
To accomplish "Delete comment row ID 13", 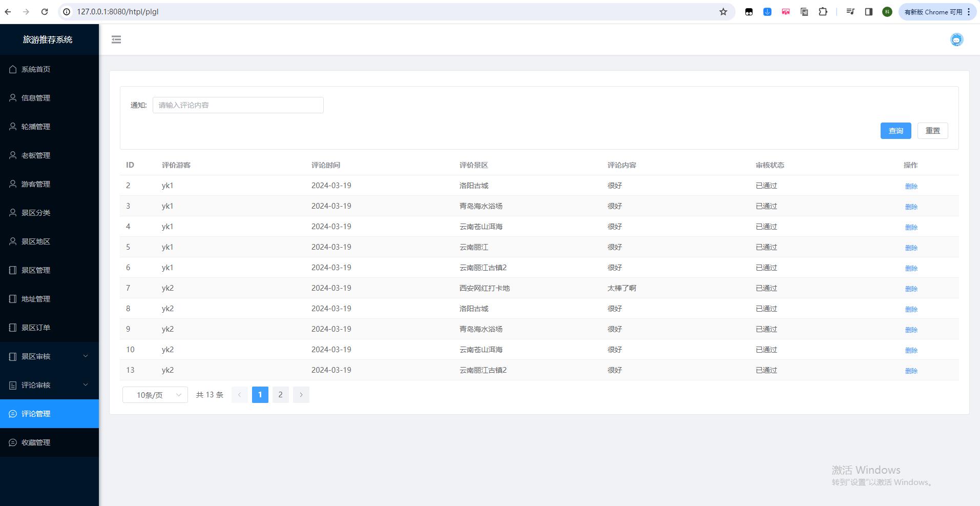I will click(x=911, y=371).
